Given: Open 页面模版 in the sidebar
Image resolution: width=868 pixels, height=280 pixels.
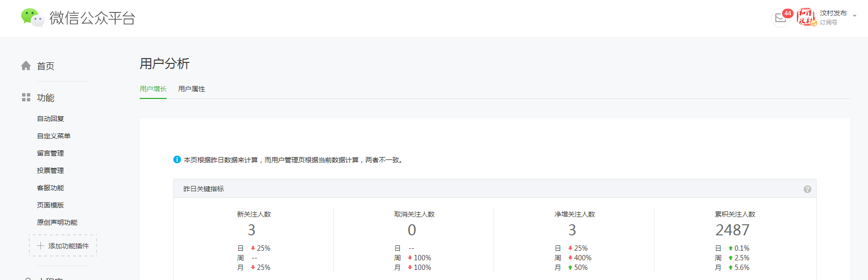Looking at the screenshot, I should [50, 205].
